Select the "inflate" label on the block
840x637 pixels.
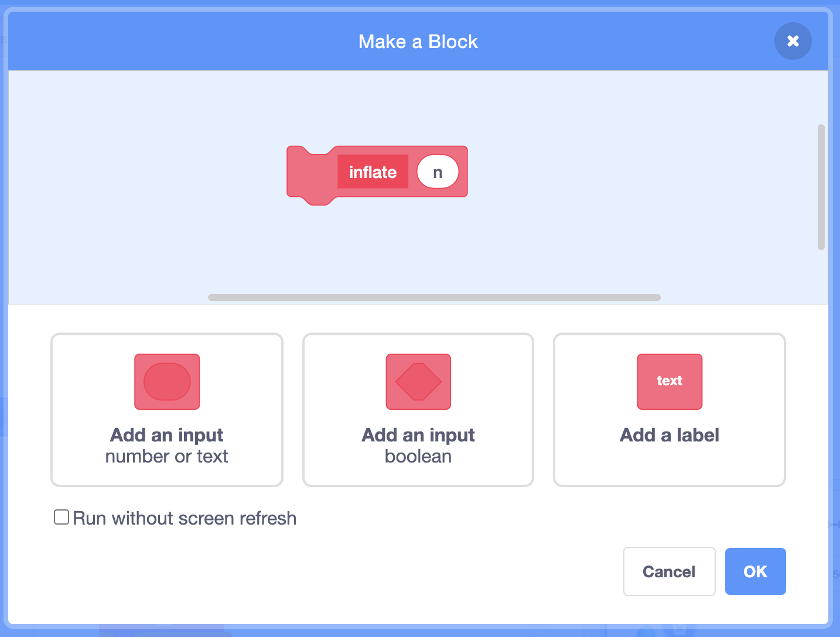(373, 172)
